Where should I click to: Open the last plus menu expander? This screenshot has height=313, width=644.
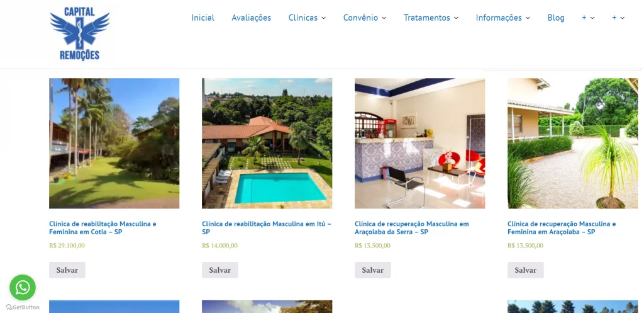pos(618,18)
